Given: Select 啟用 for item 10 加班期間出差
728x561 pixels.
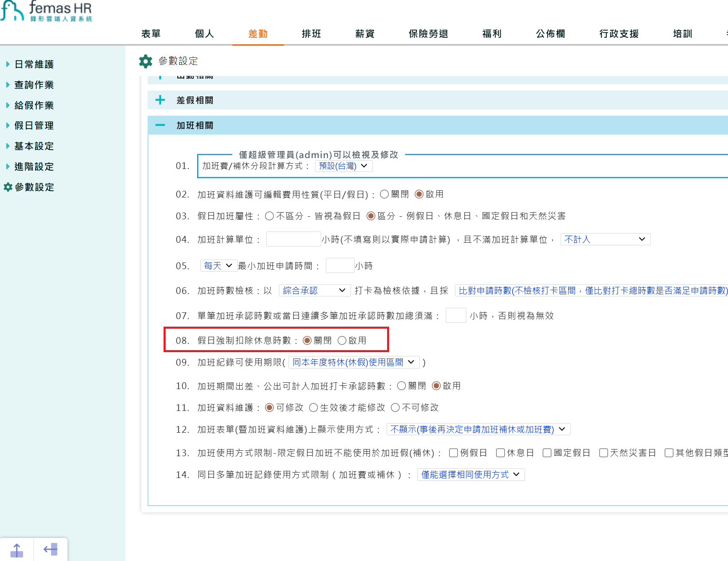Looking at the screenshot, I should click(x=436, y=386).
